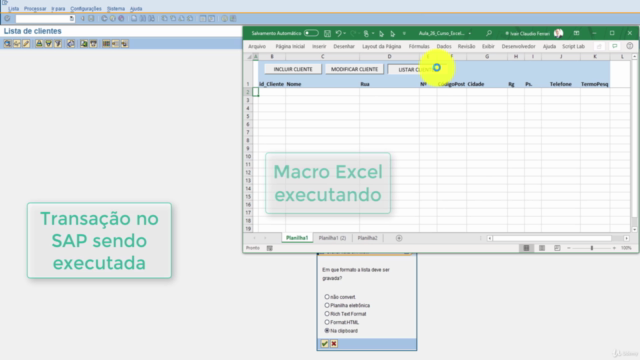Click the zoom in plus button

click(614, 248)
